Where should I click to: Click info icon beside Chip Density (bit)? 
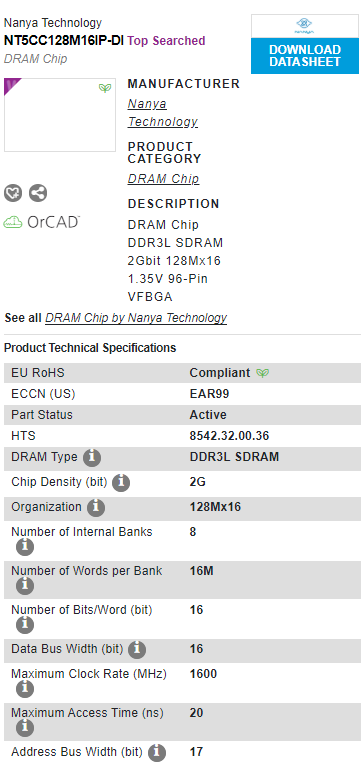point(121,483)
